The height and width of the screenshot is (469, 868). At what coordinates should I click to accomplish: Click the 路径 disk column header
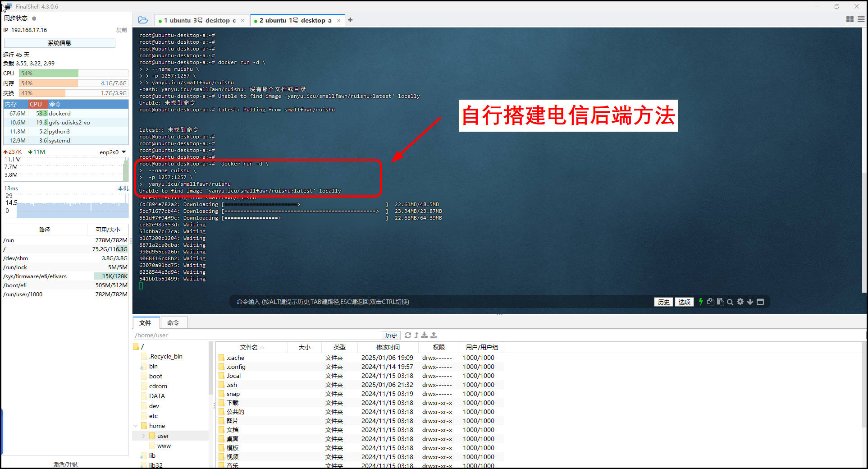pos(45,230)
